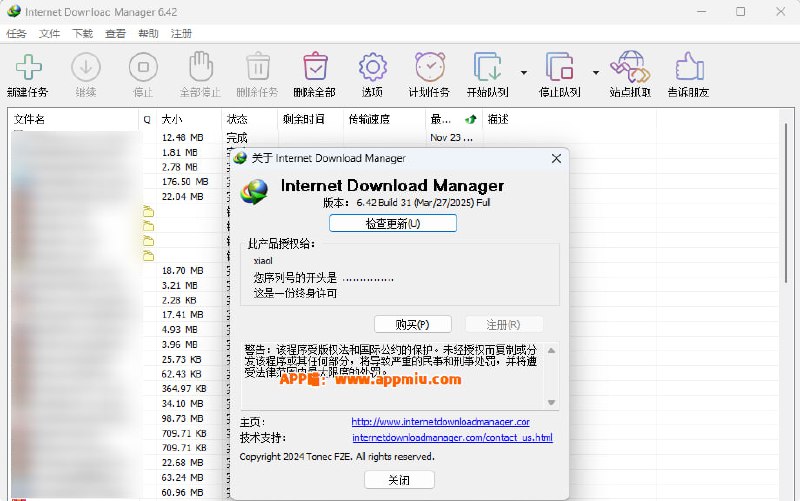800x501 pixels.
Task: Open the Registration (注册) menu
Action: 181,34
